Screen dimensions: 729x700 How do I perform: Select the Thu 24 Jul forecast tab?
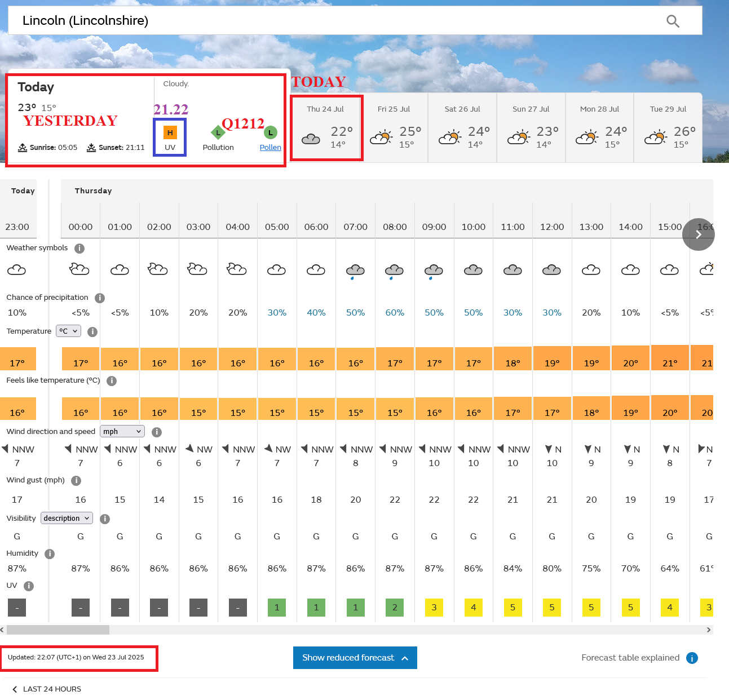(x=326, y=129)
